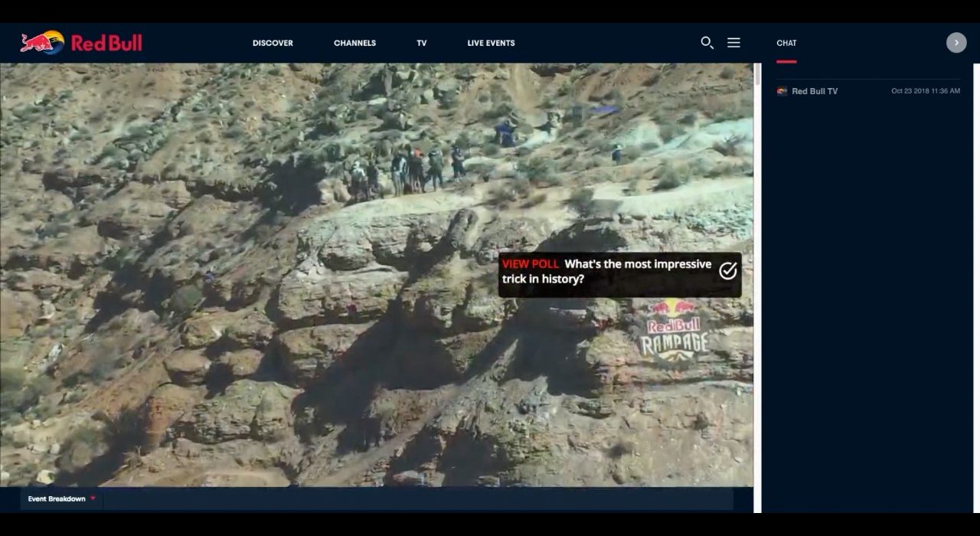Click the Red Bull TV chat username
980x536 pixels.
tap(815, 91)
